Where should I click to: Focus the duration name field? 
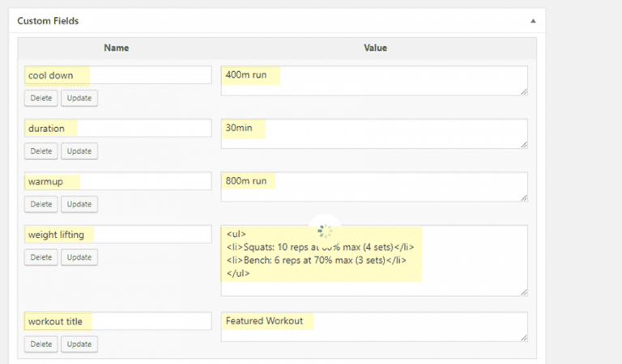point(117,128)
